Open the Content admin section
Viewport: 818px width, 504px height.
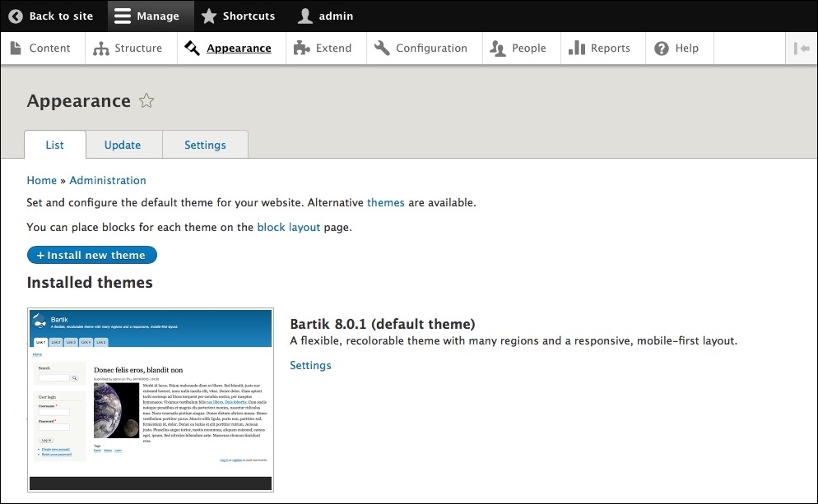pos(40,48)
